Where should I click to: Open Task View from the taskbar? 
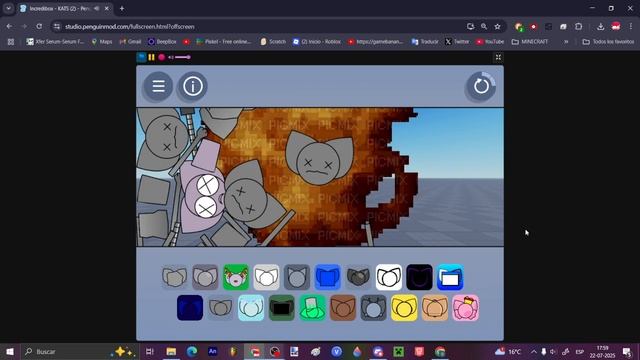[x=150, y=351]
